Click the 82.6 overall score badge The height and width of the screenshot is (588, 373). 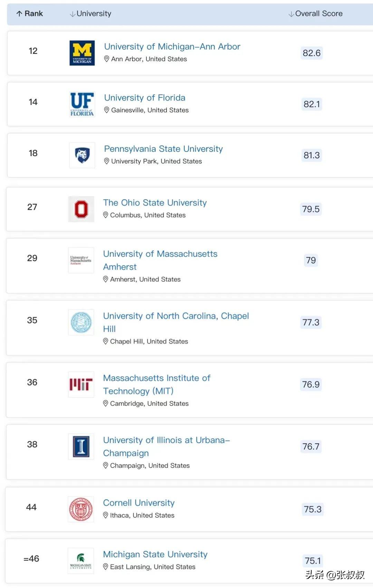coord(312,53)
